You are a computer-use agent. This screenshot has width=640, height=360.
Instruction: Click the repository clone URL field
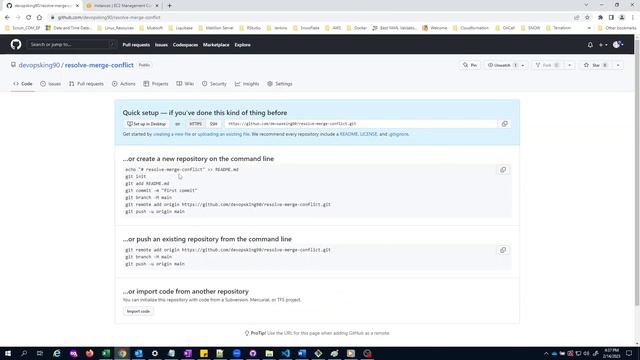(360, 124)
